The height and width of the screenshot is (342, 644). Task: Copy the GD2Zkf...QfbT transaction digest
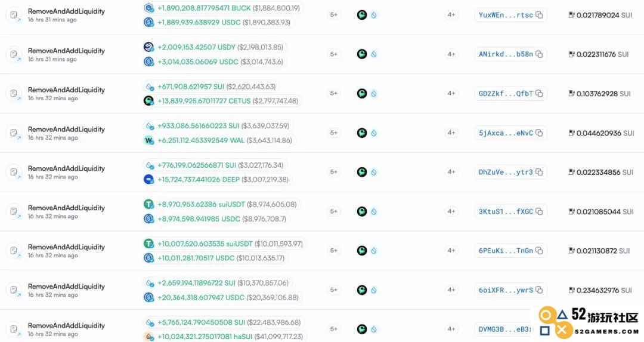point(539,94)
